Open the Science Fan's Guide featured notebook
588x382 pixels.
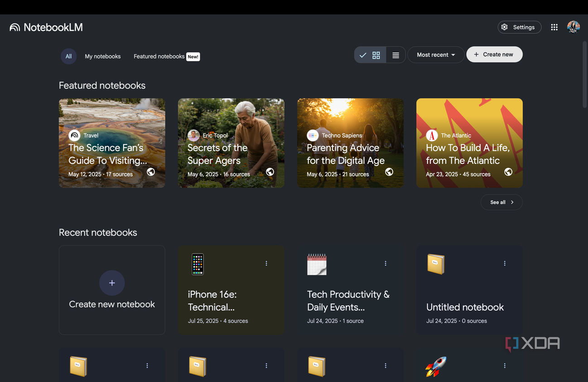(x=112, y=143)
